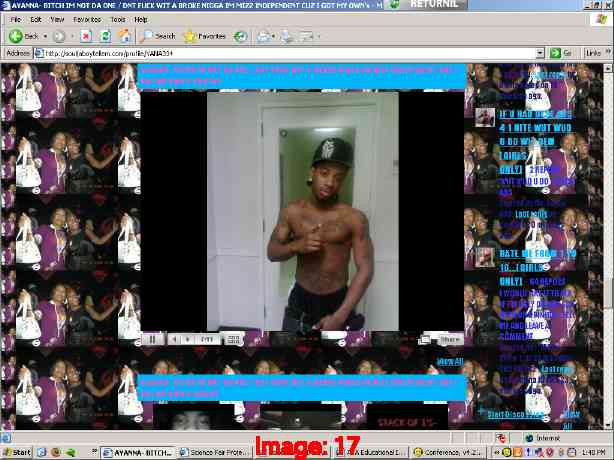Open the Help menu

click(141, 19)
